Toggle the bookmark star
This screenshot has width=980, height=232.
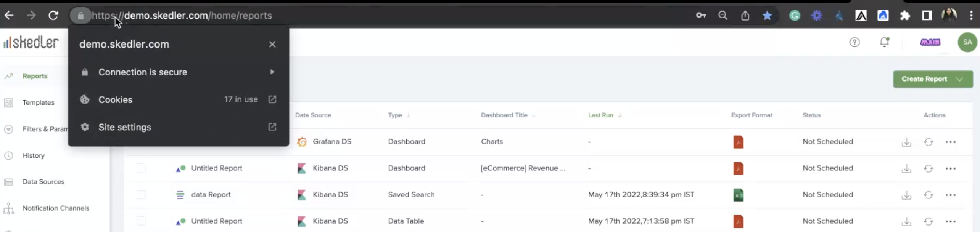click(767, 16)
